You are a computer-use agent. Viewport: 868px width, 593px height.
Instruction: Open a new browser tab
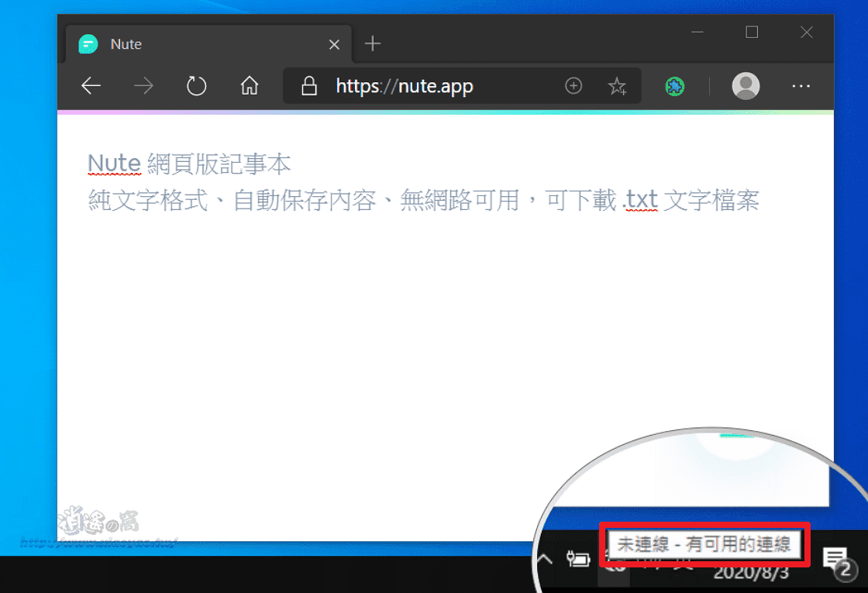pyautogui.click(x=373, y=43)
